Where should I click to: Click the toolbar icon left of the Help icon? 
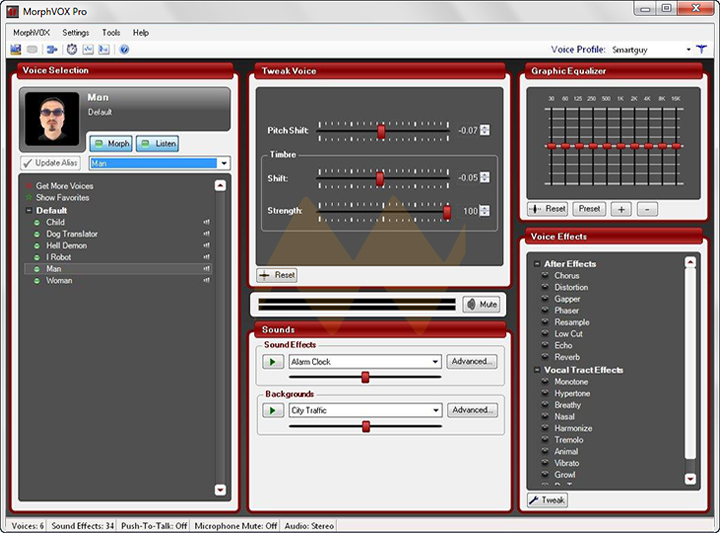point(104,49)
